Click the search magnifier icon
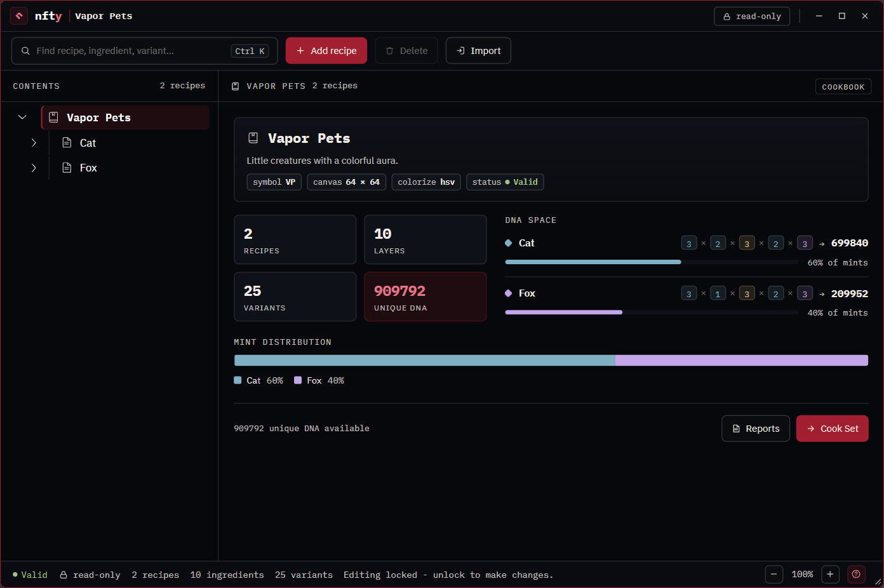884x588 pixels. click(x=25, y=51)
